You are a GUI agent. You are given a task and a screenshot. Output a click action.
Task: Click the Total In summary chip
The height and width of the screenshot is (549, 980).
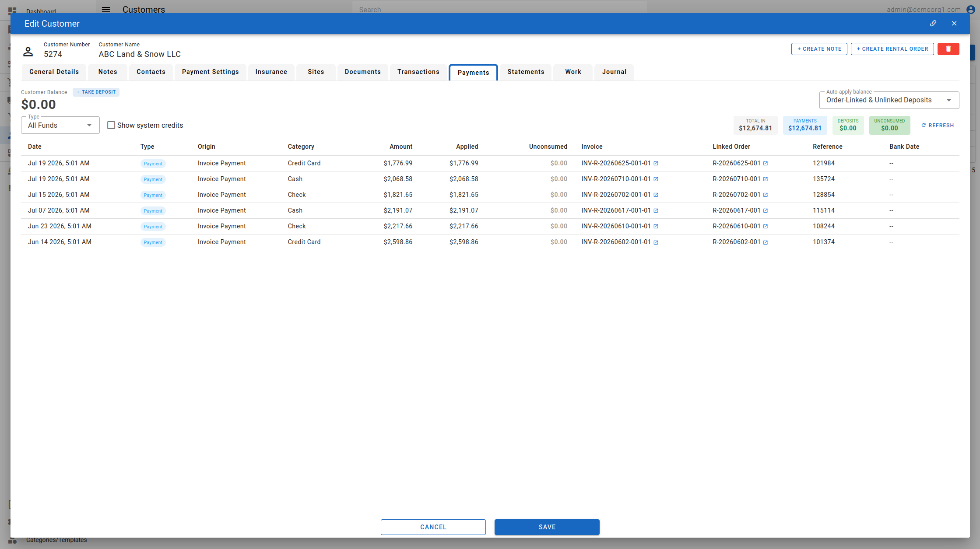click(x=755, y=125)
